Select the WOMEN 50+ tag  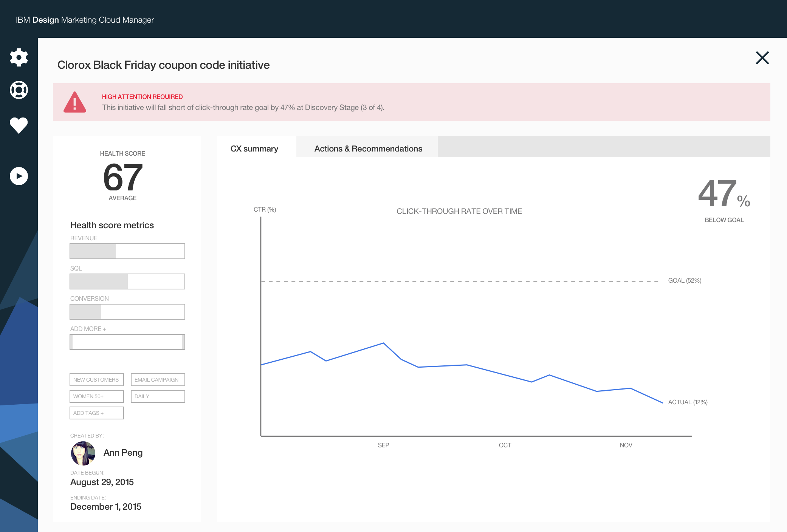coord(97,396)
